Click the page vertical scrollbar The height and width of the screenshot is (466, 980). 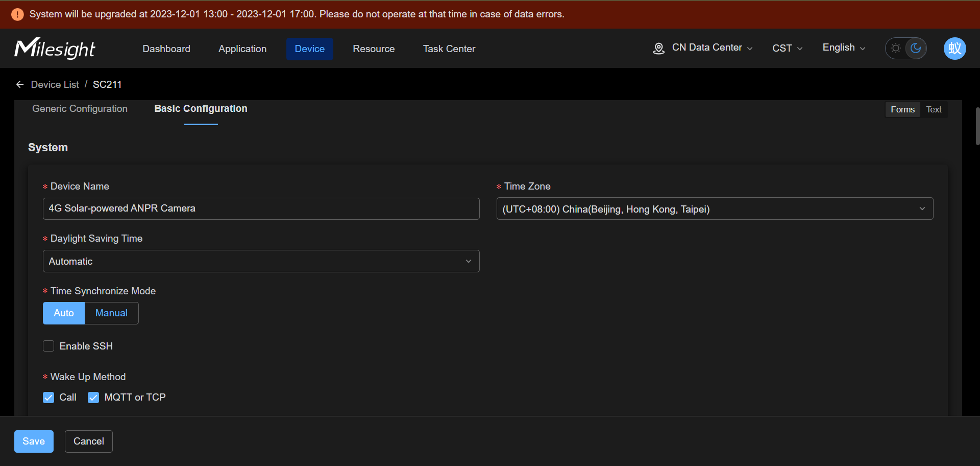[977, 126]
